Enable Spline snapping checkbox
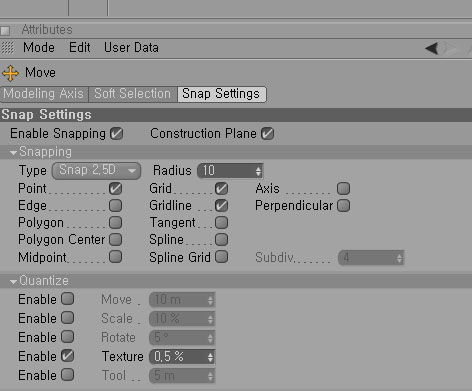The width and height of the screenshot is (472, 391). pyautogui.click(x=221, y=240)
